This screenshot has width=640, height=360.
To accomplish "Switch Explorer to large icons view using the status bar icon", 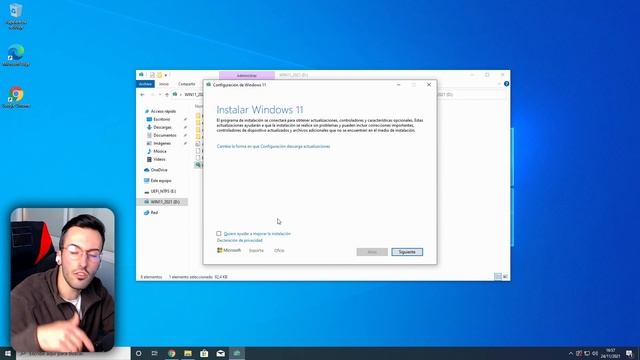I will pos(505,277).
